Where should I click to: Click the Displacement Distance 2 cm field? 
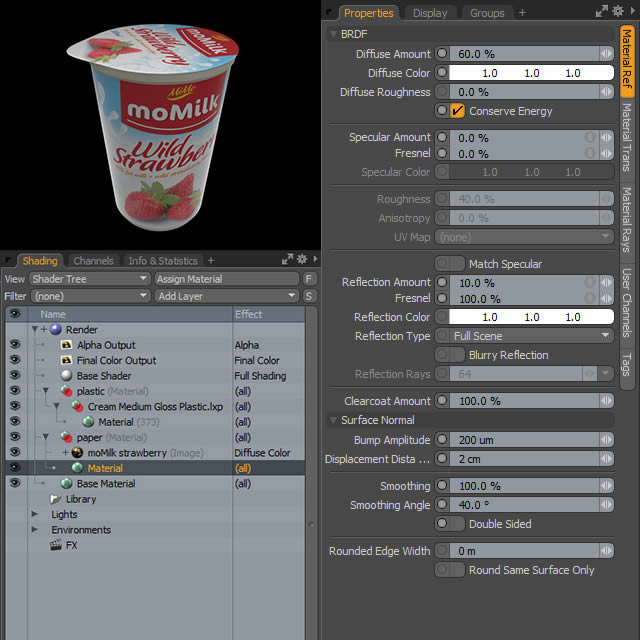coord(524,458)
